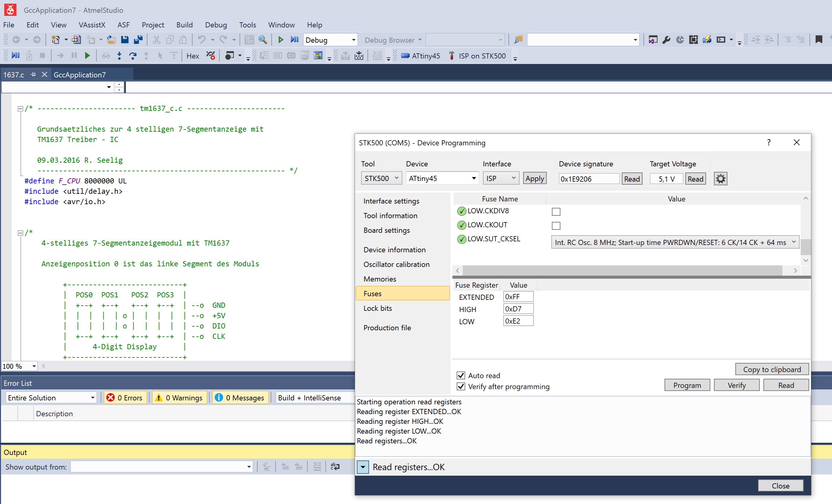Click the Step Into debug icon
Screen dimensions: 832x504
click(x=119, y=56)
